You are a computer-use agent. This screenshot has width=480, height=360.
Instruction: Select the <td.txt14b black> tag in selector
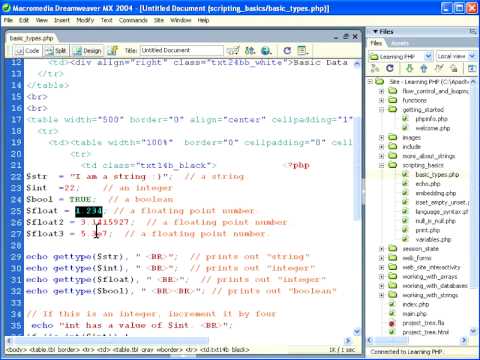coord(225,350)
